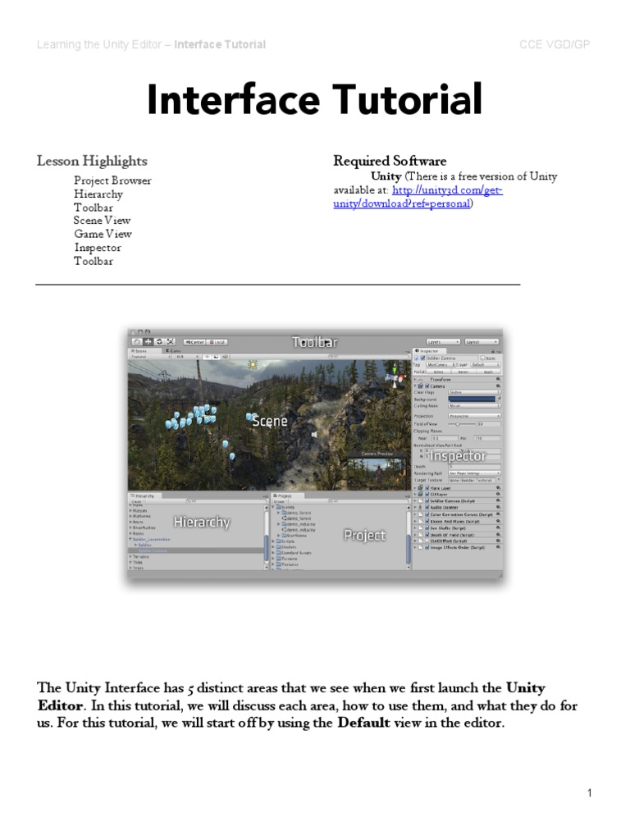
Task: Click the sun light gizmo in Scene view
Action: 253,365
